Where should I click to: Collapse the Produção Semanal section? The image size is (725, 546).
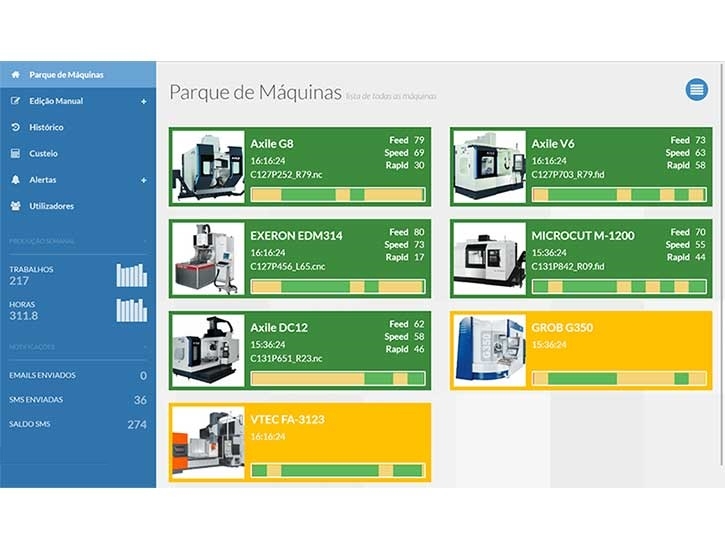point(145,241)
